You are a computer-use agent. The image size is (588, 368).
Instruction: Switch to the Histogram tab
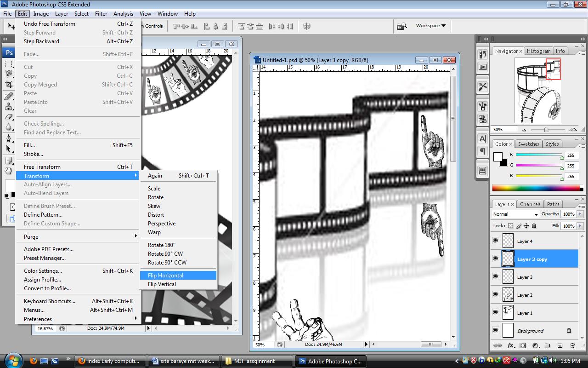[x=538, y=51]
